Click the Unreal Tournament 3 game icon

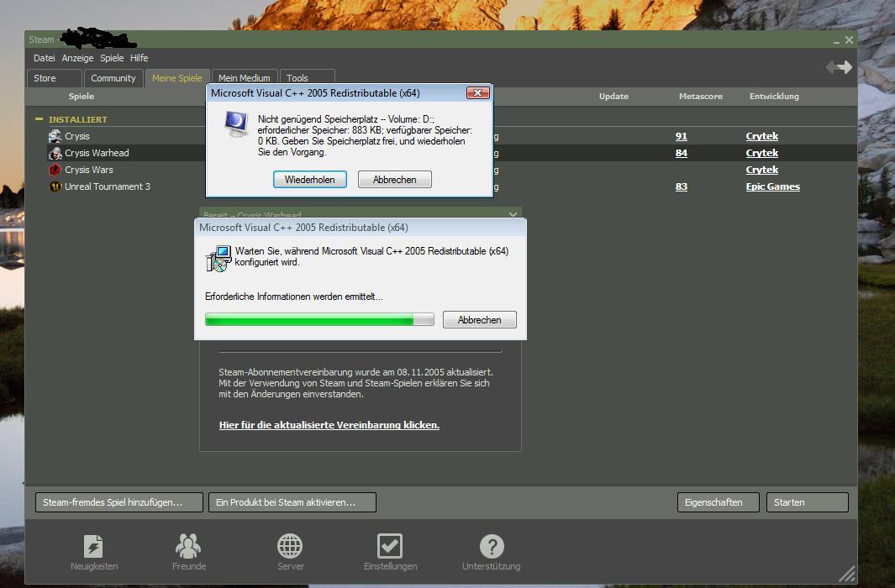pos(55,186)
